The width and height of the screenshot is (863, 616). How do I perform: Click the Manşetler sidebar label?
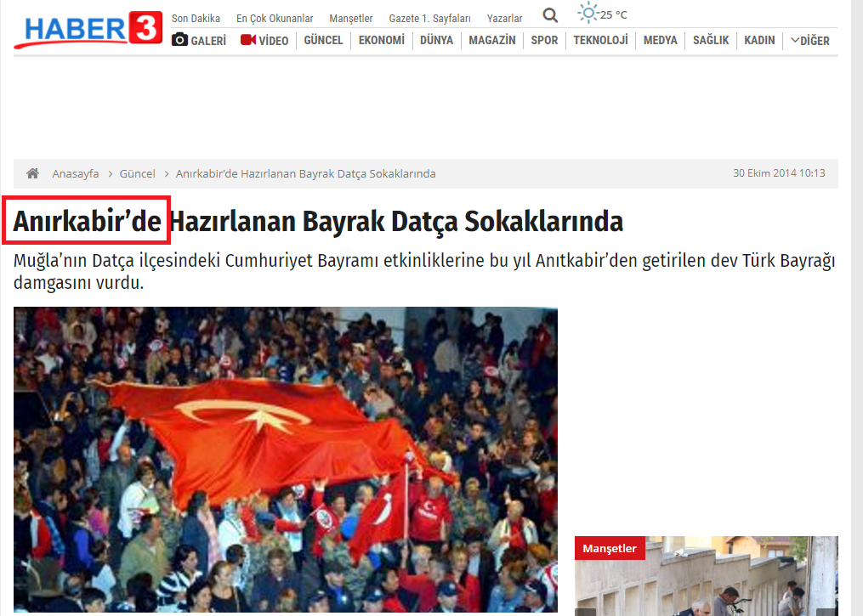(x=610, y=548)
